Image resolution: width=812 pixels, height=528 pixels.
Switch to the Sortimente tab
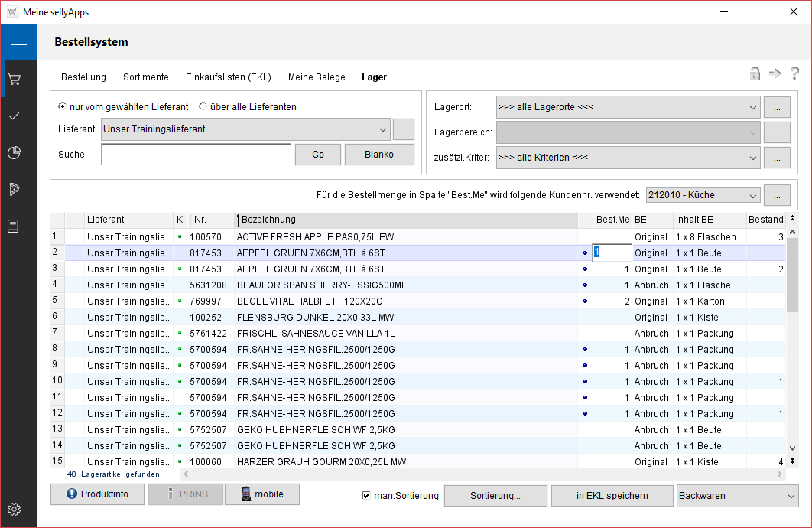146,77
